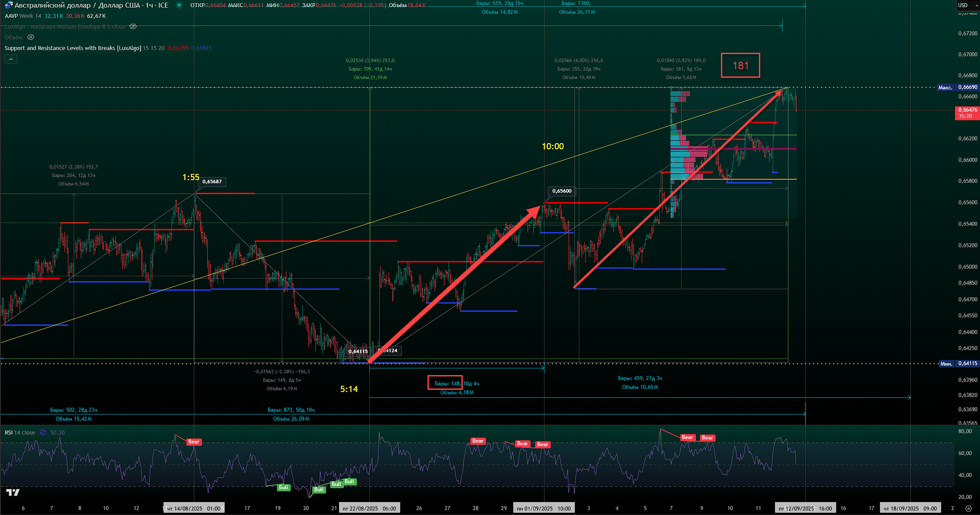This screenshot has height=515, width=980.
Task: Click the TradingView logo at bottom left
Action: point(13,492)
